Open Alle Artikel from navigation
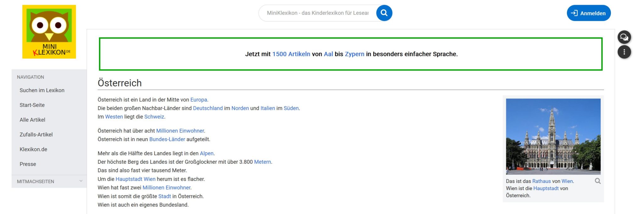 point(32,120)
